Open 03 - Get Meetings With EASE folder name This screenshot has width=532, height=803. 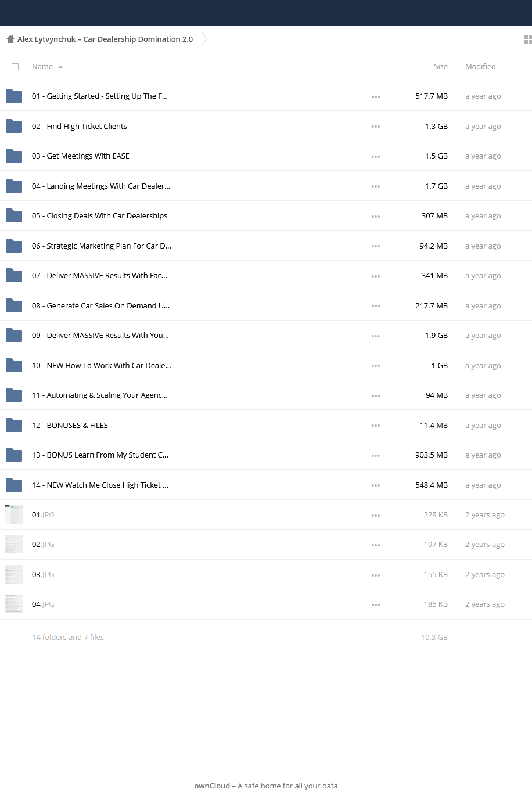tap(81, 156)
